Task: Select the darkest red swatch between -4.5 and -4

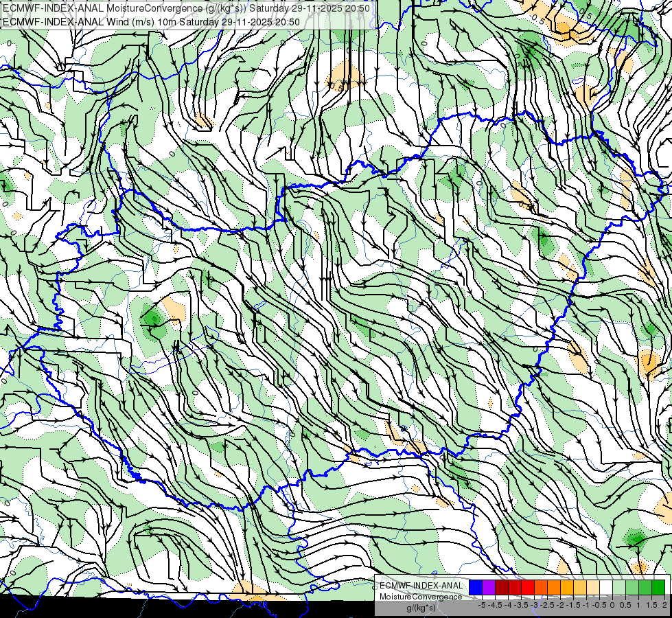Action: point(502,588)
